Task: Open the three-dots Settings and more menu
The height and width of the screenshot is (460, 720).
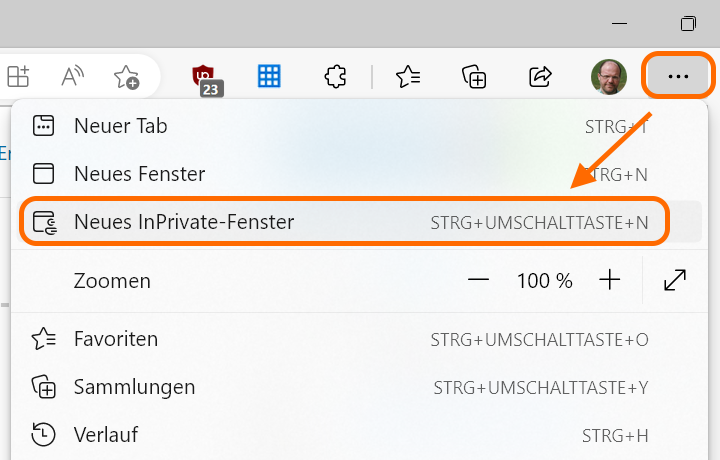Action: point(678,76)
